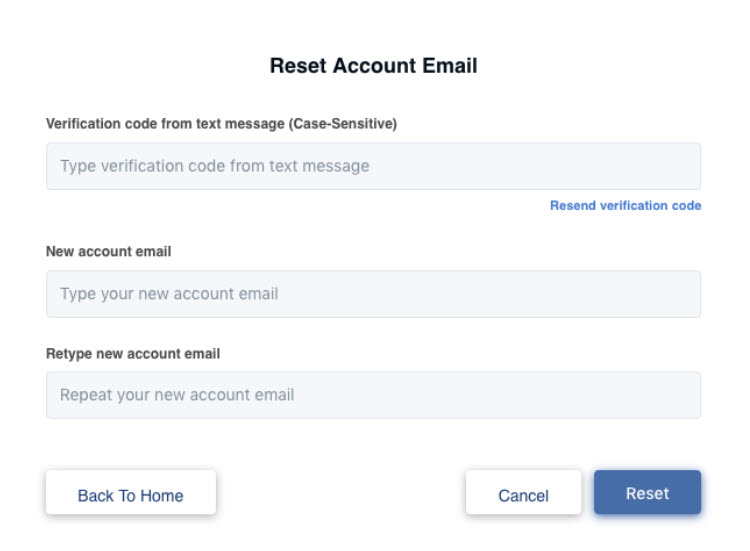750x551 pixels.
Task: Focus the new account email field
Action: [x=373, y=294]
